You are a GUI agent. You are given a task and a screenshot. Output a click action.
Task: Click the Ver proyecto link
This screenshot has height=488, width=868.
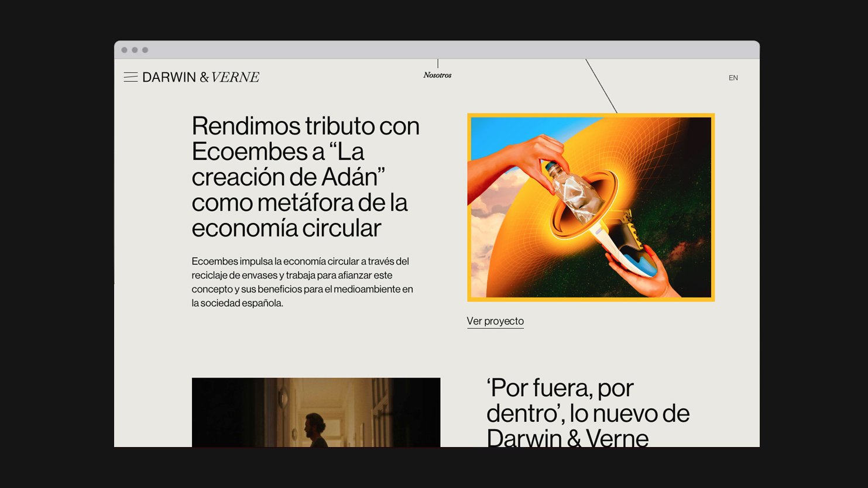click(x=495, y=321)
